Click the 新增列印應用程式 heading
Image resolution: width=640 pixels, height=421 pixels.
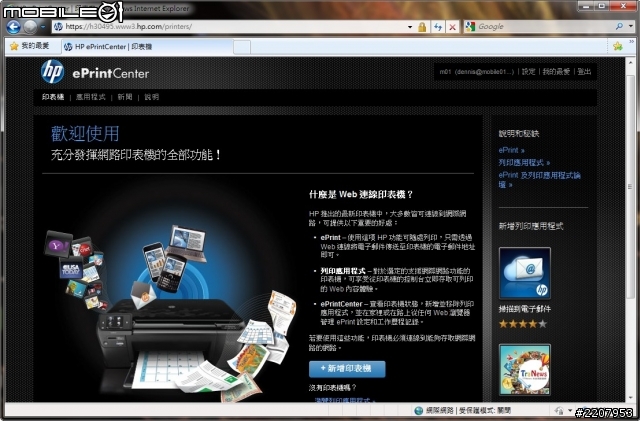[x=531, y=226]
